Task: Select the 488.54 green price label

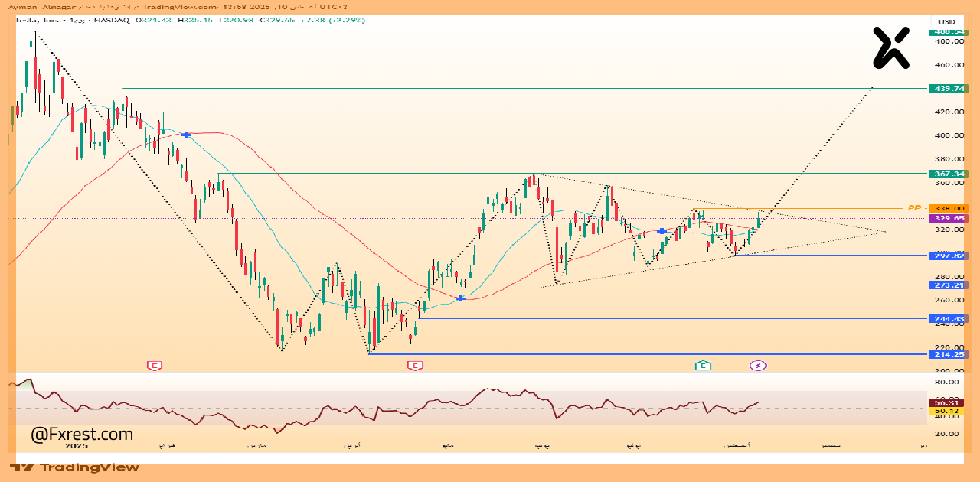Action: coord(948,31)
